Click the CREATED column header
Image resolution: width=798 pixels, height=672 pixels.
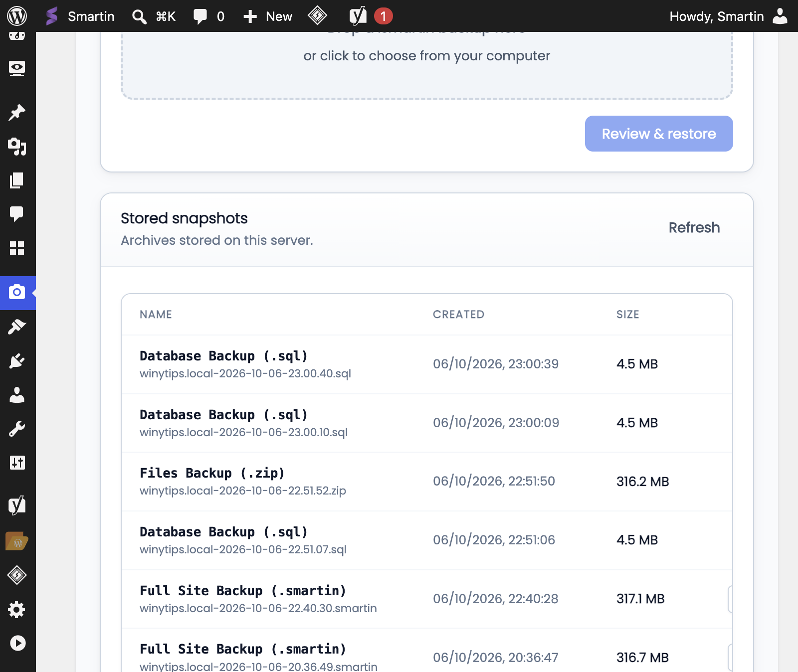[458, 315]
